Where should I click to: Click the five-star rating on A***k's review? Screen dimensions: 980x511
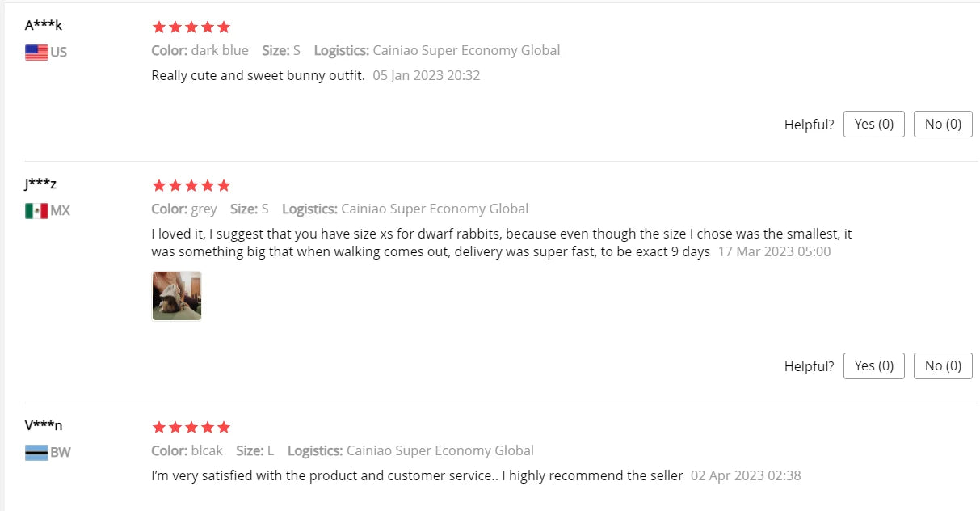[x=191, y=27]
